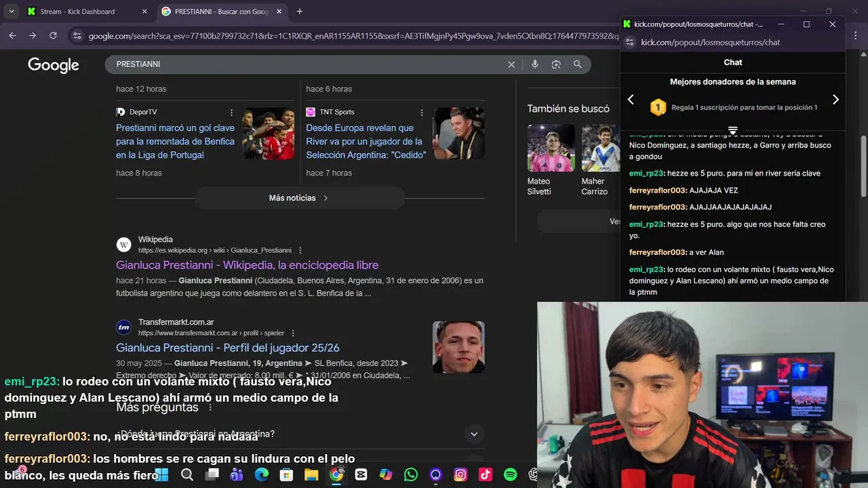Start voice search with the microphone icon
This screenshot has width=868, height=488.
[x=535, y=64]
